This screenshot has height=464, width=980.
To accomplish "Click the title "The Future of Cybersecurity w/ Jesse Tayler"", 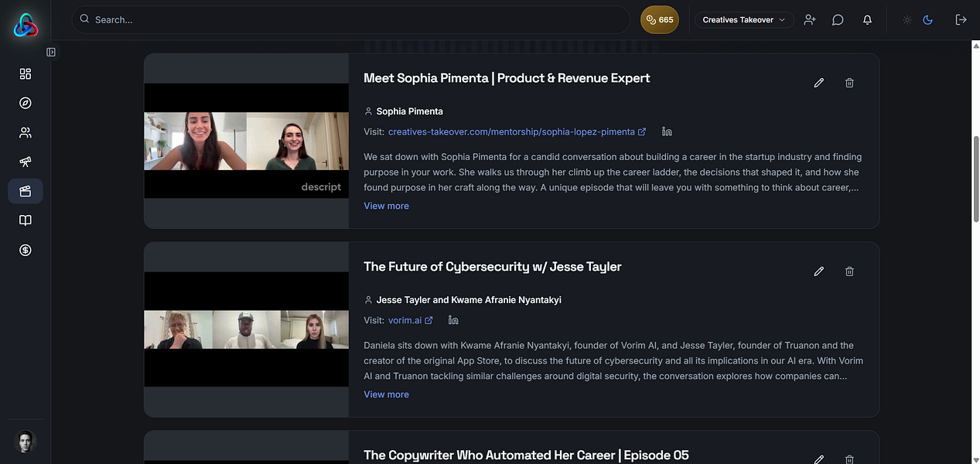I will point(493,267).
